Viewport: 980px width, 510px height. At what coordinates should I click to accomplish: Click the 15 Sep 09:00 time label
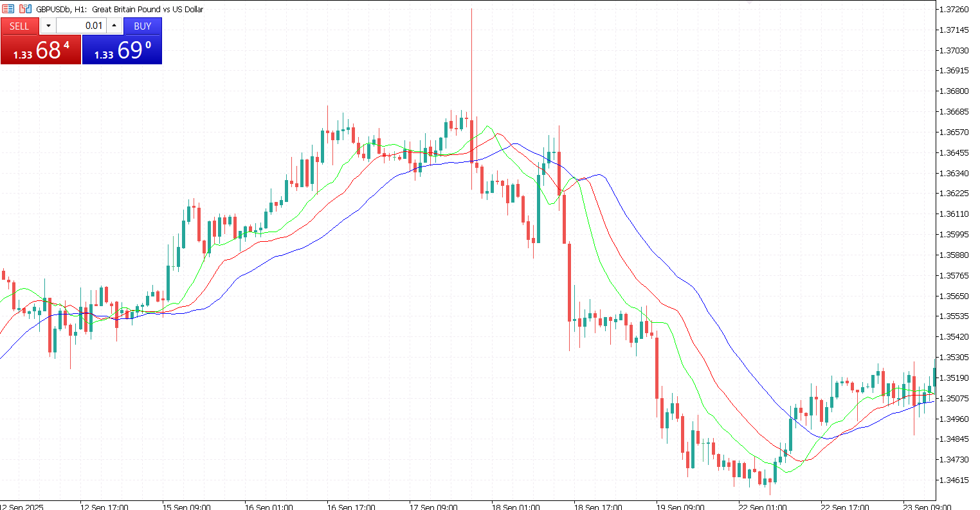pyautogui.click(x=186, y=507)
